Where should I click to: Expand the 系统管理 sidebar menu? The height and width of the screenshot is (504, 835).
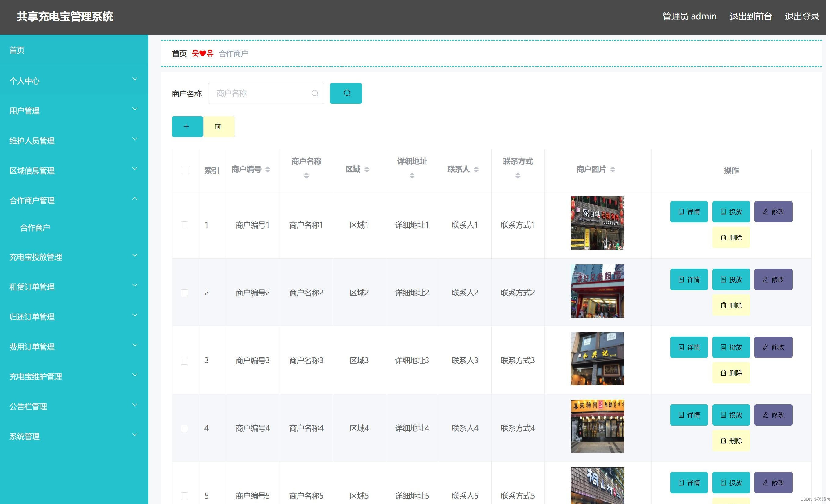point(74,436)
